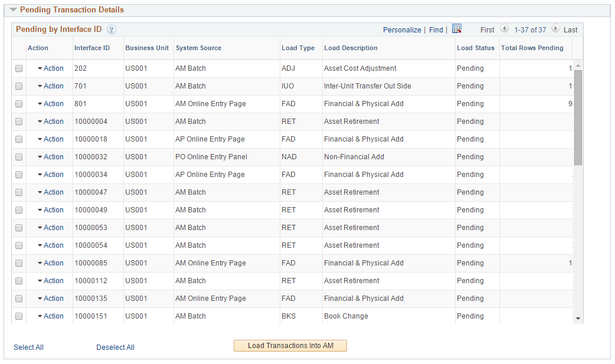615x364 pixels.
Task: Click the Find link
Action: 436,29
